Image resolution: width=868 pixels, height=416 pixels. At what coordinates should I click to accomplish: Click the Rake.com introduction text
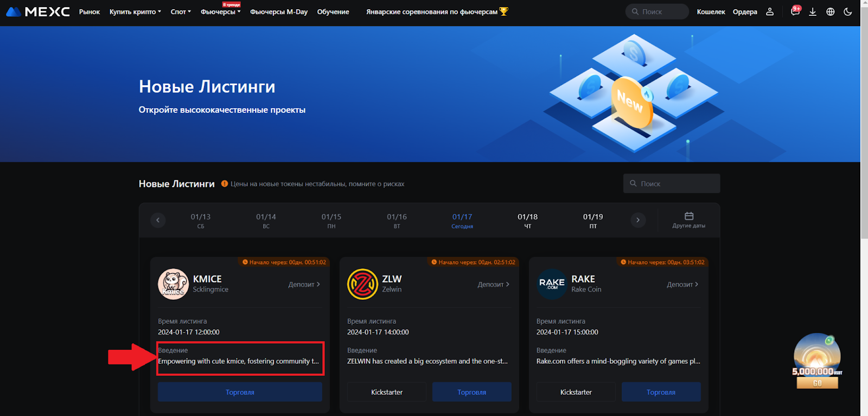point(618,361)
